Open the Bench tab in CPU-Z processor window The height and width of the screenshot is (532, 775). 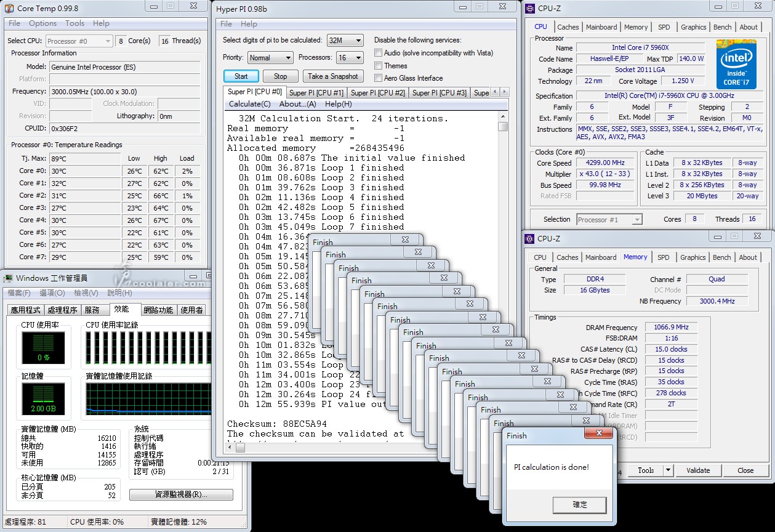coord(723,27)
